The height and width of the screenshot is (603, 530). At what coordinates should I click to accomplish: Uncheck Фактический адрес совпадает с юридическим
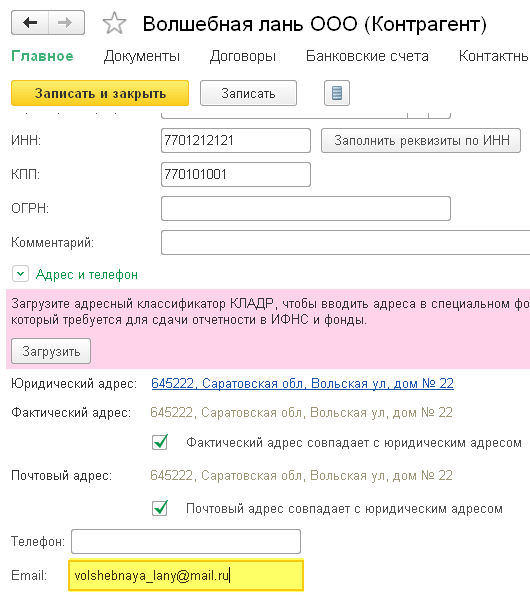160,443
